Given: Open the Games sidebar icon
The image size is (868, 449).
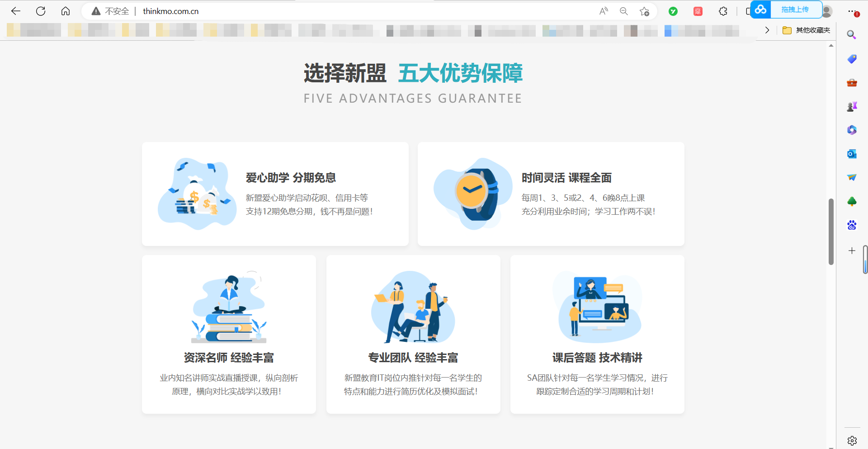Looking at the screenshot, I should 852,106.
